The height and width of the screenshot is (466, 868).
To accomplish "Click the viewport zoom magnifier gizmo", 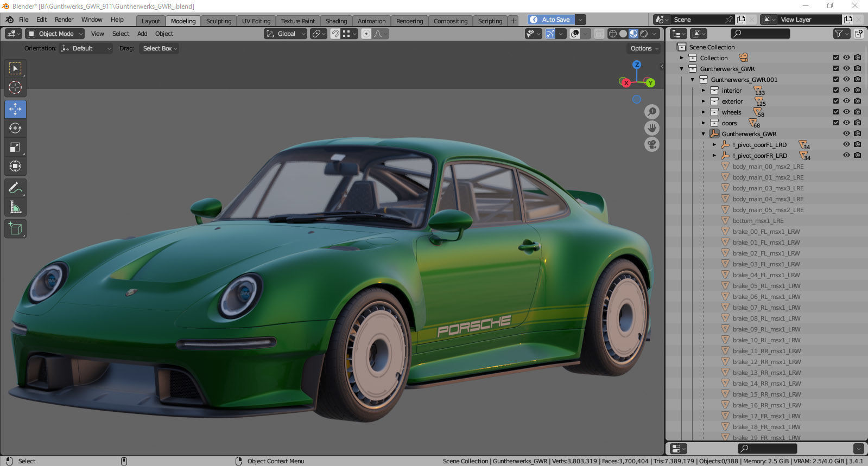I will (x=652, y=112).
